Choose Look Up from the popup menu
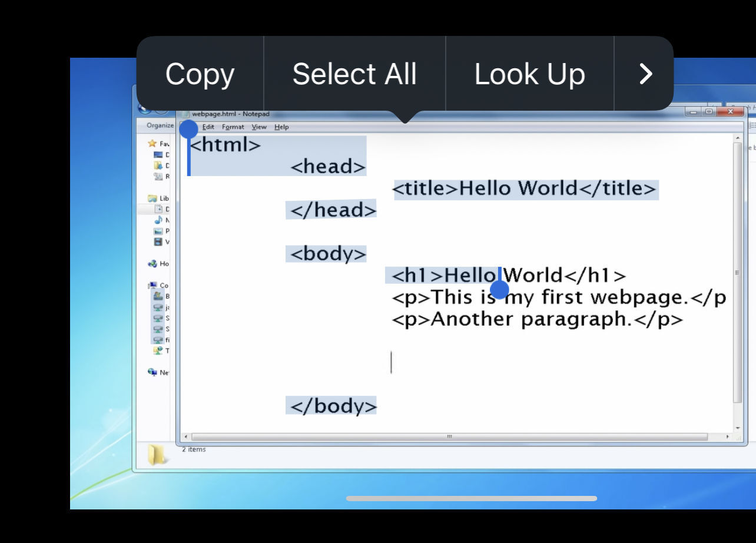The height and width of the screenshot is (543, 756). coord(529,74)
